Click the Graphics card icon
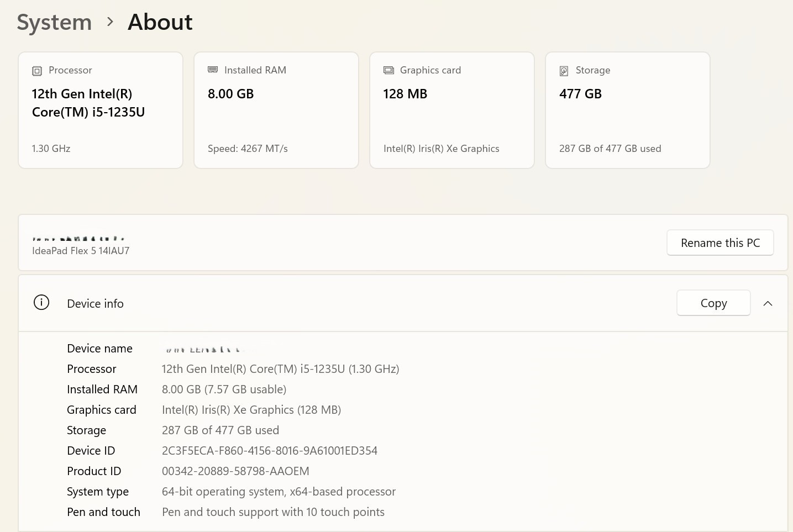This screenshot has height=532, width=793. [x=388, y=70]
